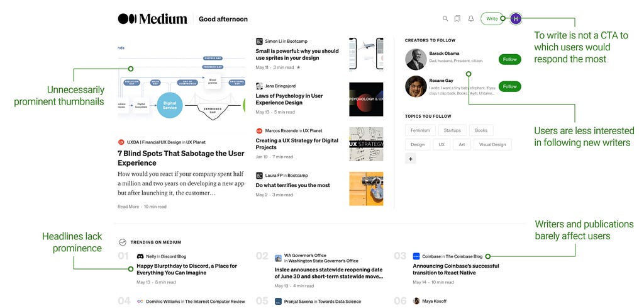This screenshot has width=644, height=308.
Task: Open 'Do what terrifies you the most'
Action: (292, 185)
